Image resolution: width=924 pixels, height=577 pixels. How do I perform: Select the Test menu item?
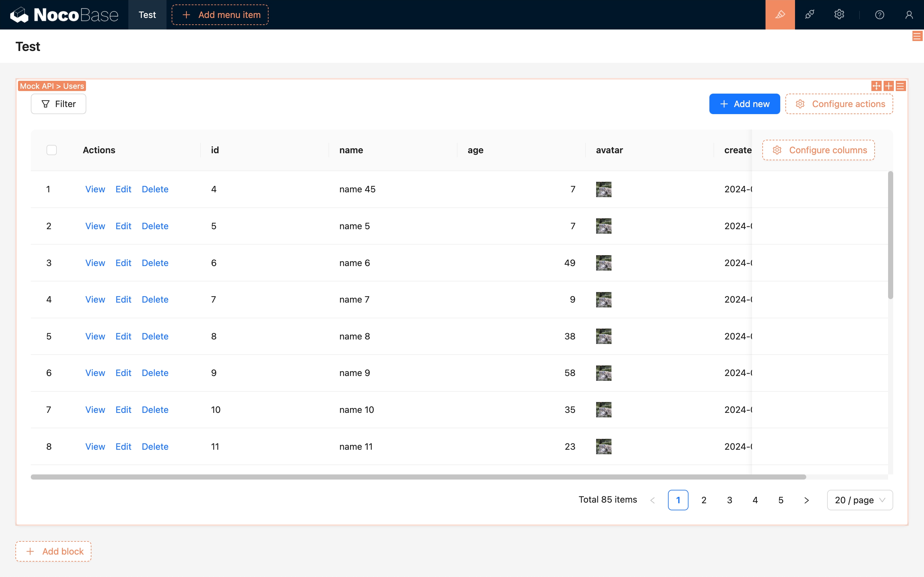click(147, 14)
